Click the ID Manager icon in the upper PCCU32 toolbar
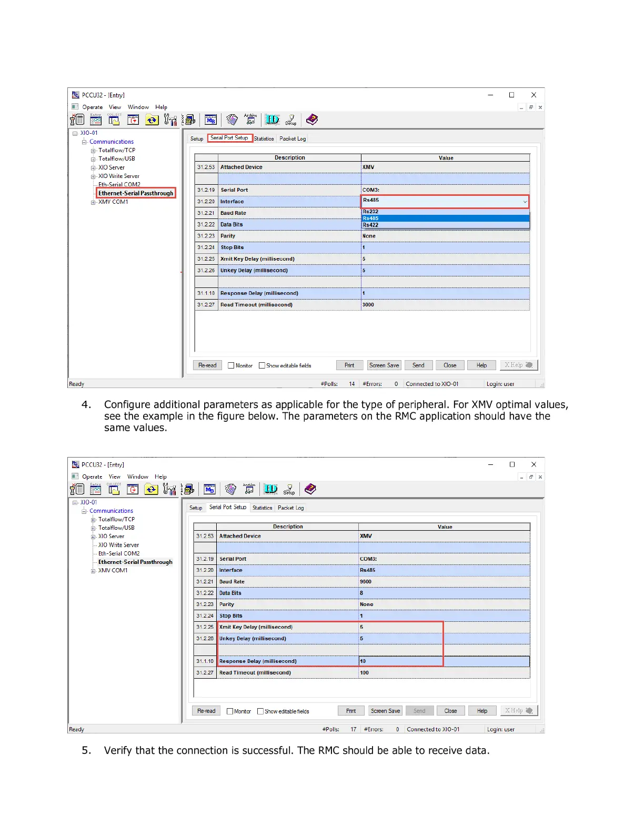The image size is (644, 834). [x=272, y=120]
